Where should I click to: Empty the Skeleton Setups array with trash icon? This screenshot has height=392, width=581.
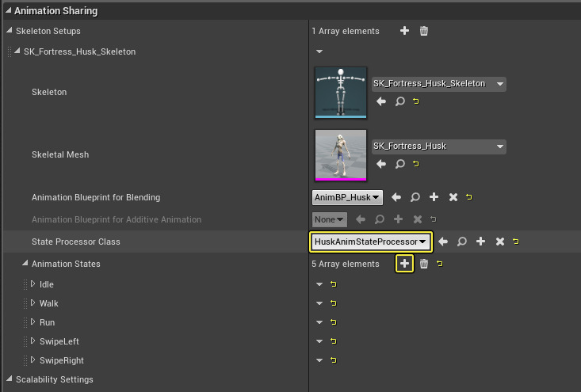click(424, 31)
